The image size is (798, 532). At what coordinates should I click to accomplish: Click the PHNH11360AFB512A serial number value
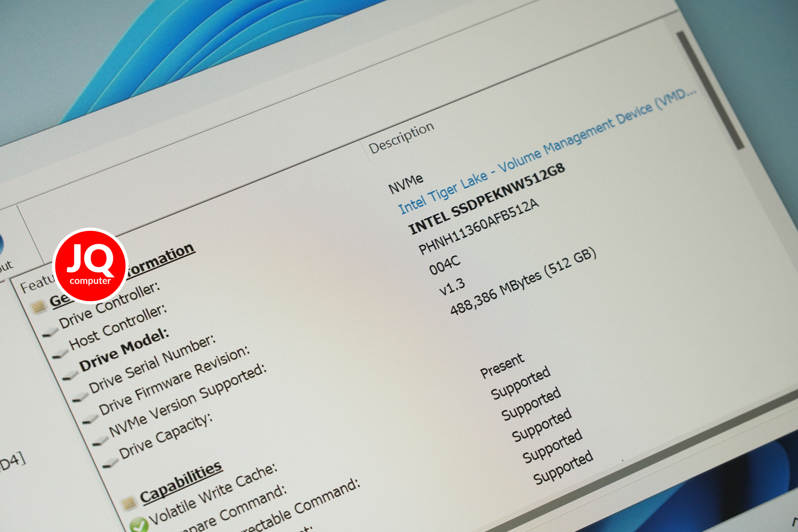click(x=478, y=226)
